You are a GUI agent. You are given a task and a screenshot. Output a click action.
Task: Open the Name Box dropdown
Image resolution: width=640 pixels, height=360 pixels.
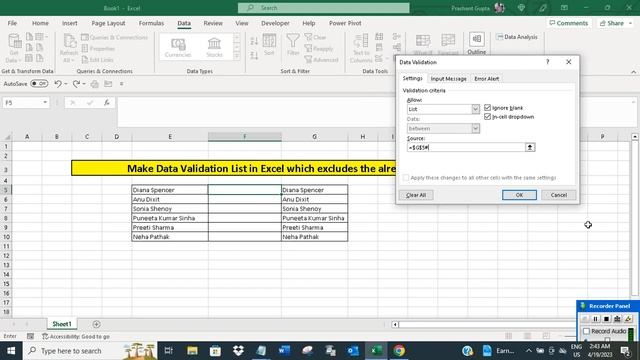pyautogui.click(x=45, y=102)
